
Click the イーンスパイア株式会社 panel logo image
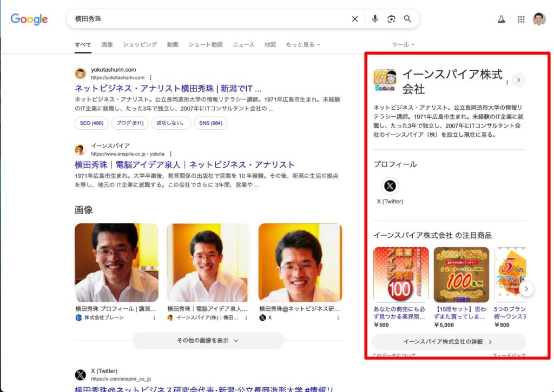385,81
